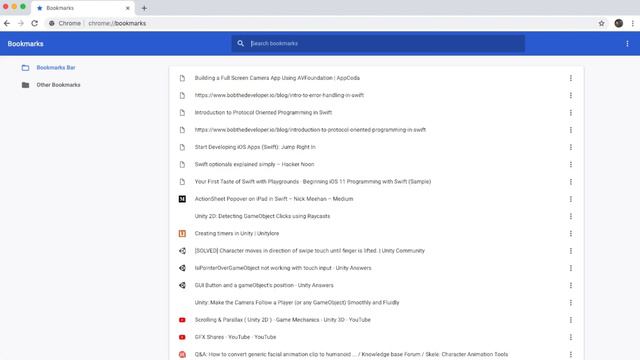Open more actions for IsPointerOverGameObject bookmark

571,268
